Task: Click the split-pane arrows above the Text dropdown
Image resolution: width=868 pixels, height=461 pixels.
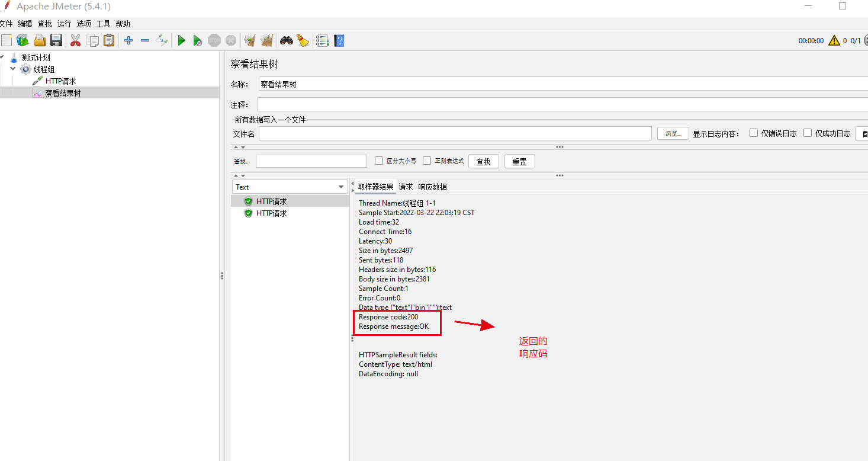Action: coord(239,175)
